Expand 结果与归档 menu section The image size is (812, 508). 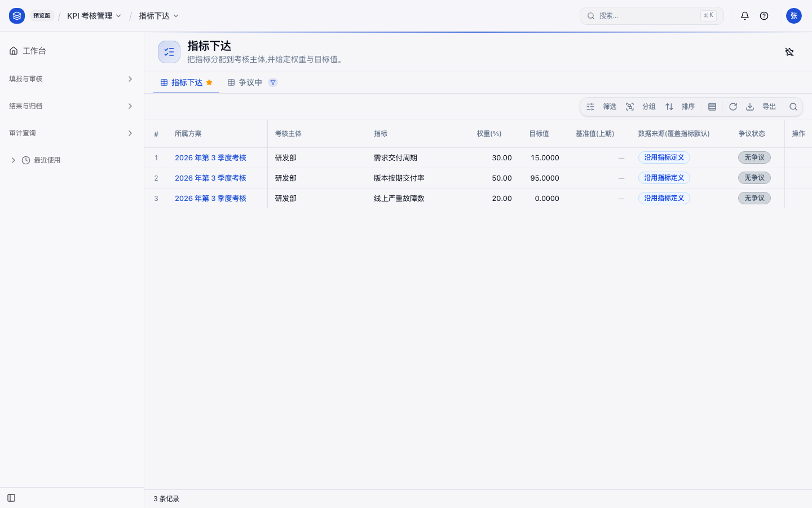click(x=72, y=106)
